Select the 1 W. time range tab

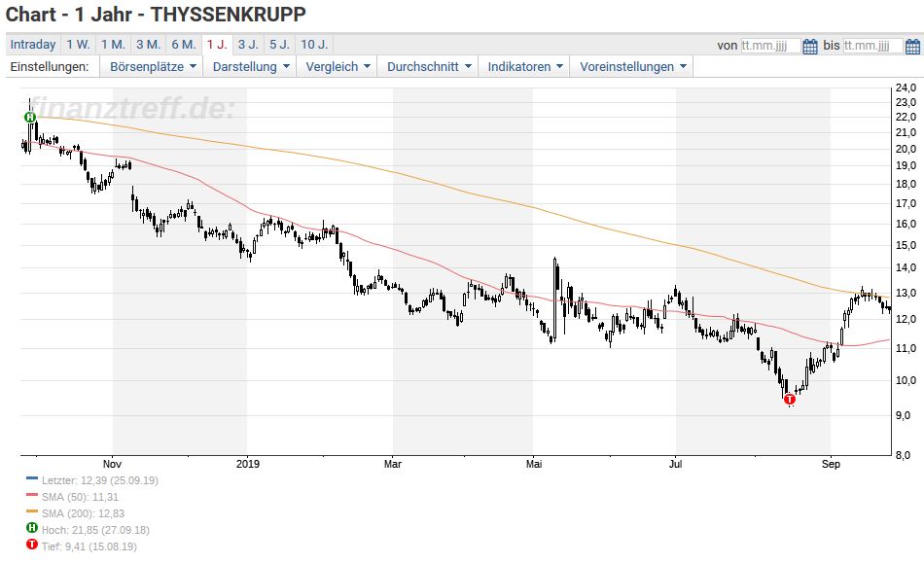[x=78, y=45]
